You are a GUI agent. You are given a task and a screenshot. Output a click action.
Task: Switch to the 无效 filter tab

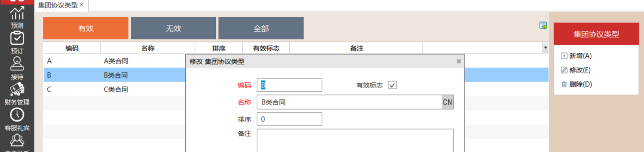click(173, 28)
